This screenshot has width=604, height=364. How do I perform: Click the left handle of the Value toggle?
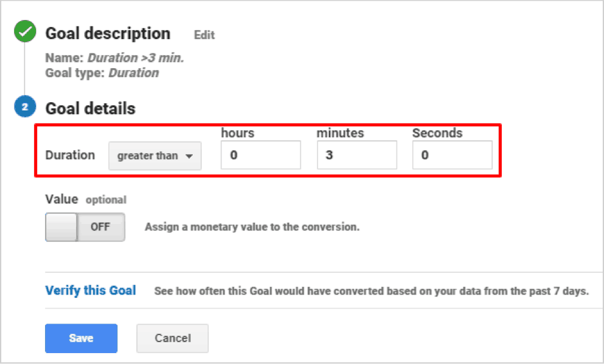pos(61,227)
